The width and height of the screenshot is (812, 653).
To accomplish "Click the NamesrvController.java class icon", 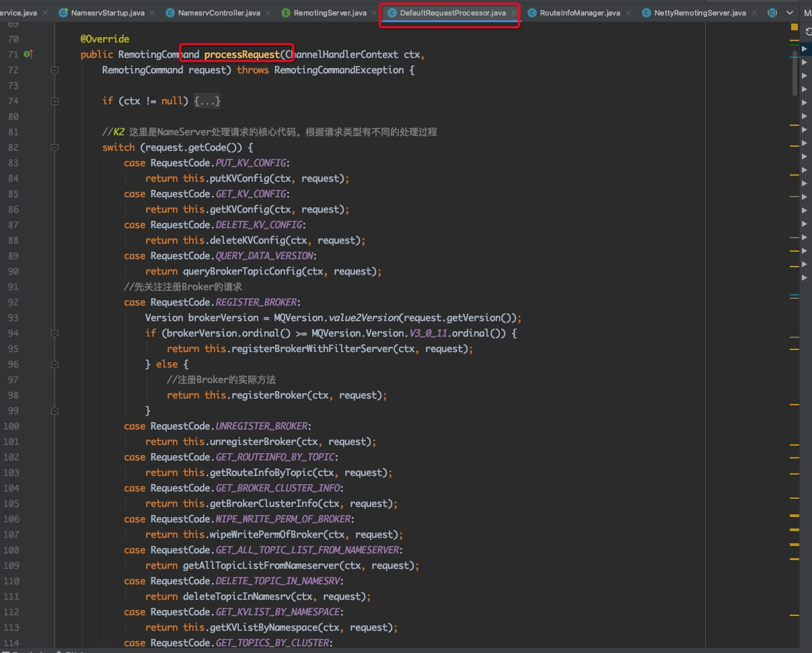I will click(171, 13).
